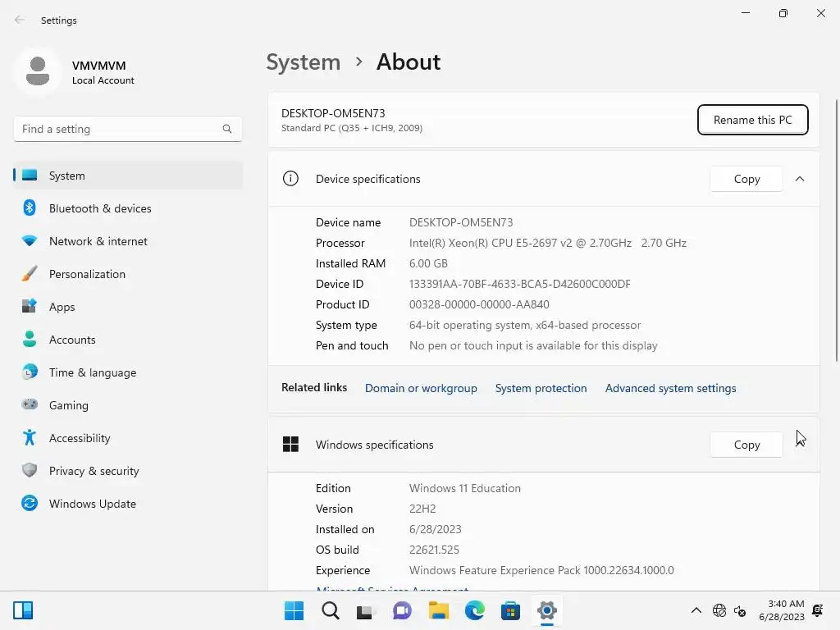Select Apps in the sidebar
The image size is (840, 630).
(x=128, y=307)
